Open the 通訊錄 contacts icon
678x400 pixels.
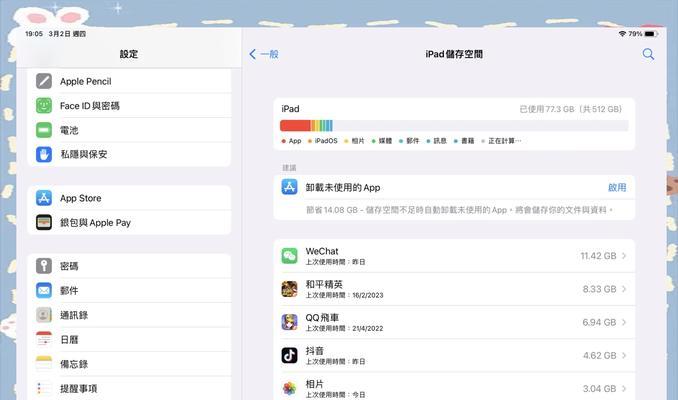pos(44,315)
